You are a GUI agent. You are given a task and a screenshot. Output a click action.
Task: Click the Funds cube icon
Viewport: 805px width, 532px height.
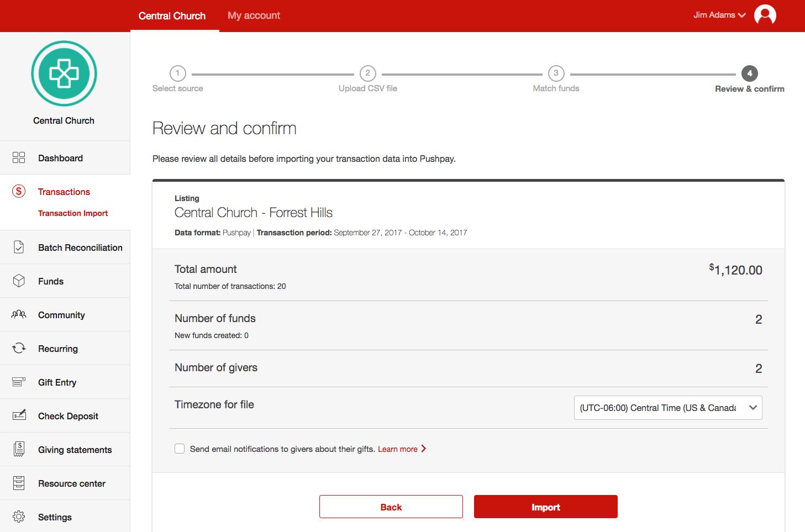point(19,281)
